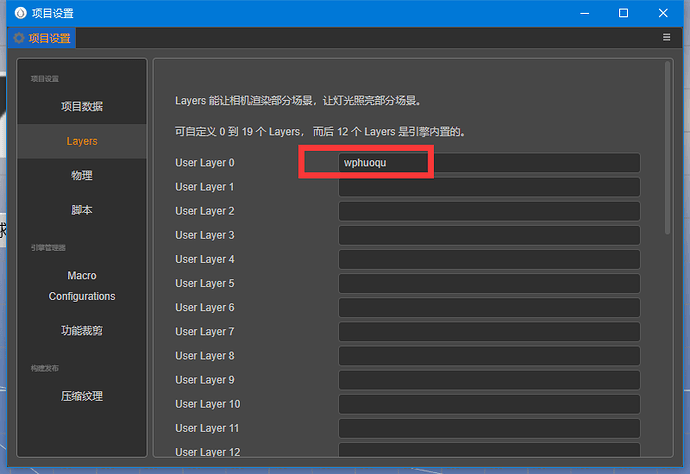The image size is (690, 474).
Task: Click the User Layer 10 label
Action: coord(208,404)
